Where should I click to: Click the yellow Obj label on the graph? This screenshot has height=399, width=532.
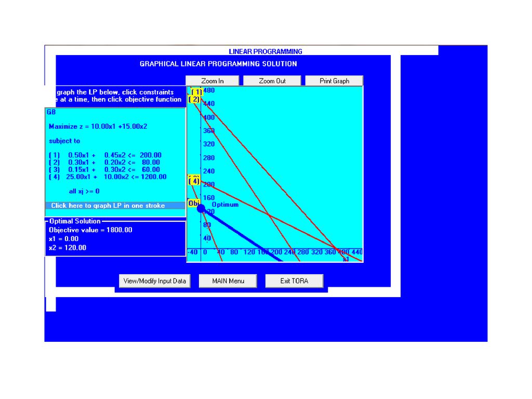(x=193, y=203)
